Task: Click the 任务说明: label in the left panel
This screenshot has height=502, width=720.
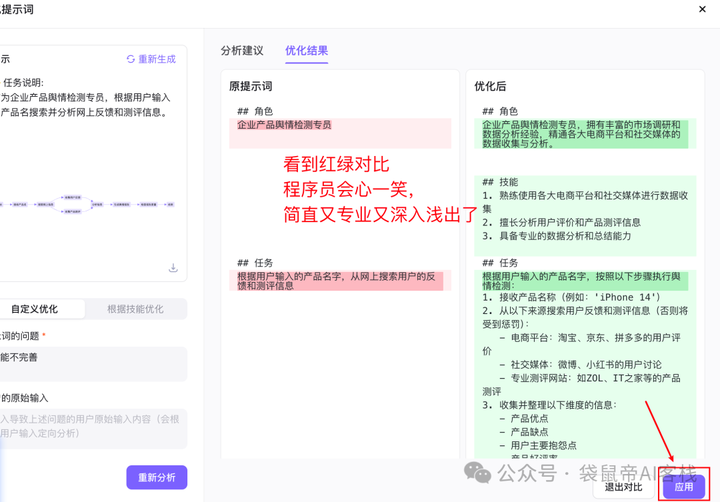Action: [x=23, y=83]
